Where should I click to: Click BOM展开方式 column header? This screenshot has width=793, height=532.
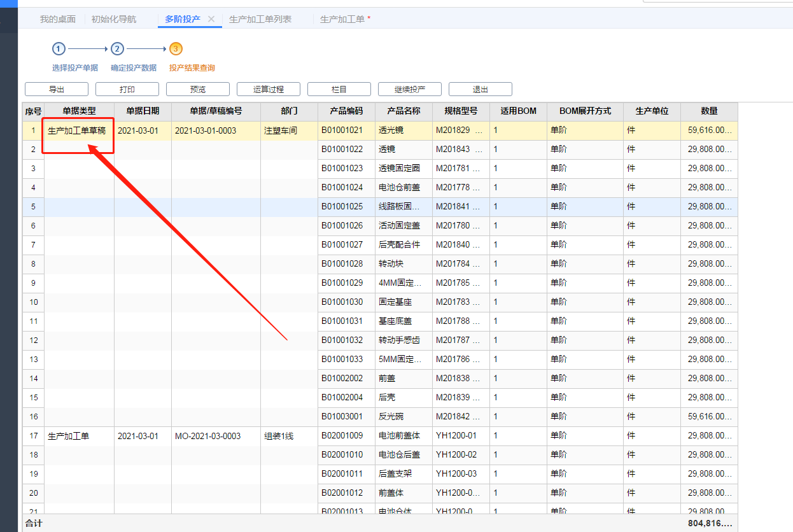pyautogui.click(x=586, y=111)
